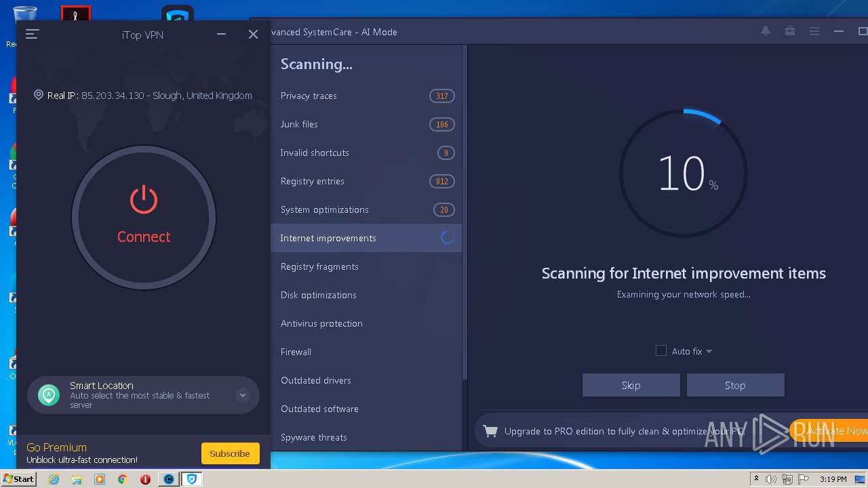Click the Smart Location green pin icon

[x=49, y=395]
